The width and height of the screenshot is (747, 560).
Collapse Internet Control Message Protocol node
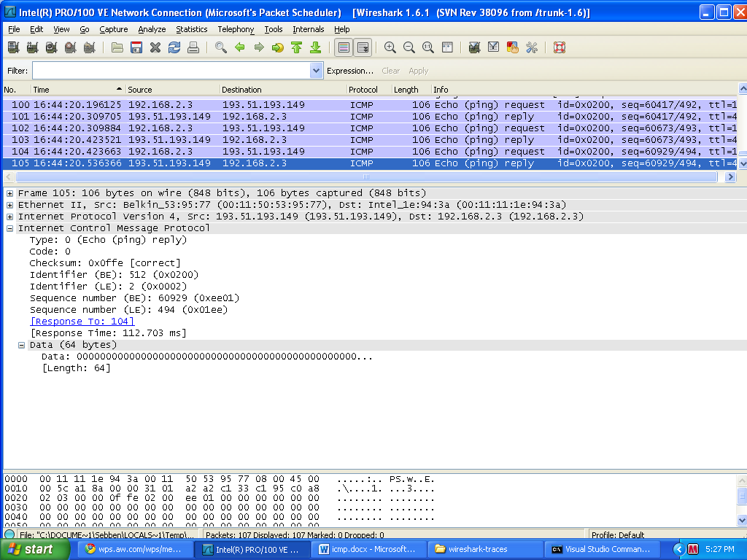coord(9,228)
